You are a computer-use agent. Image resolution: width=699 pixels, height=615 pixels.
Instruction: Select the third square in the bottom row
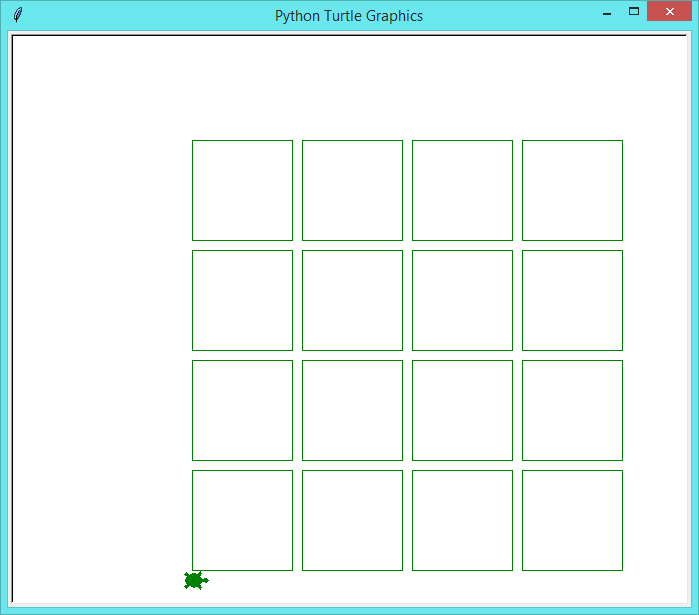[462, 520]
